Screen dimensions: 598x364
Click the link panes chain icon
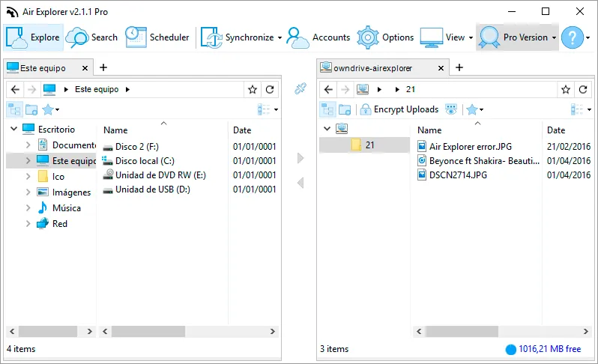pos(300,88)
